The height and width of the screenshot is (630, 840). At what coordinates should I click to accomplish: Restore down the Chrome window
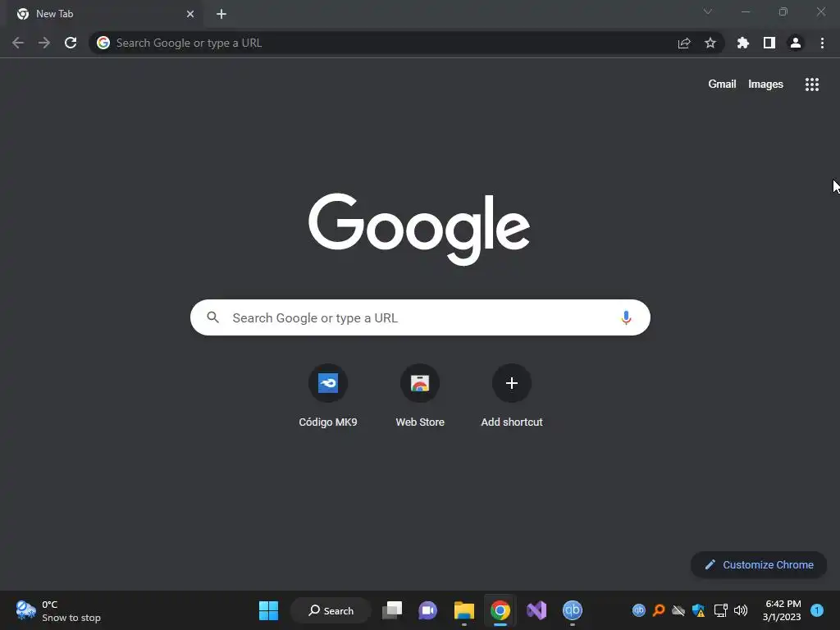point(783,11)
